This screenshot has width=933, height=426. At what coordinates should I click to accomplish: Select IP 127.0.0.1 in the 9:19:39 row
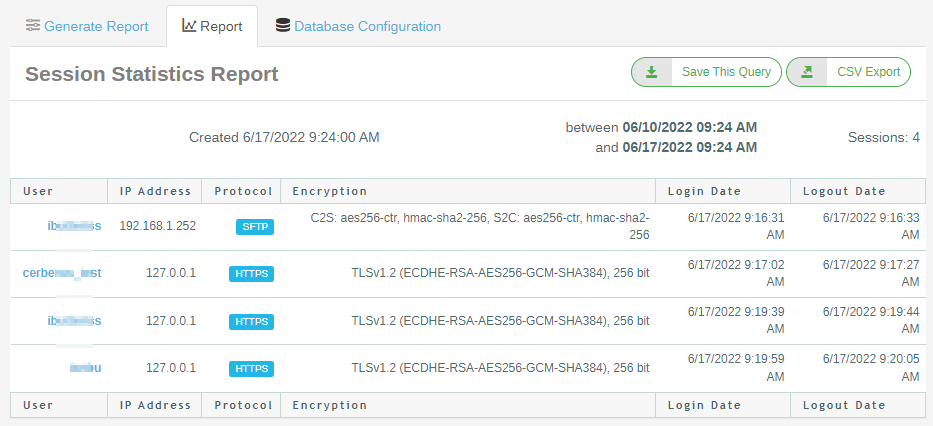click(171, 321)
